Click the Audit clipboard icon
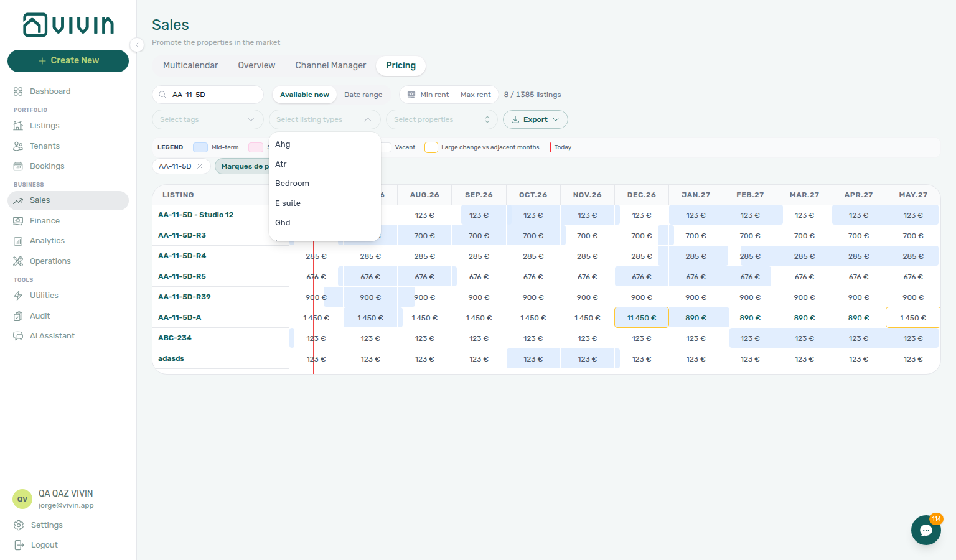 coord(18,316)
